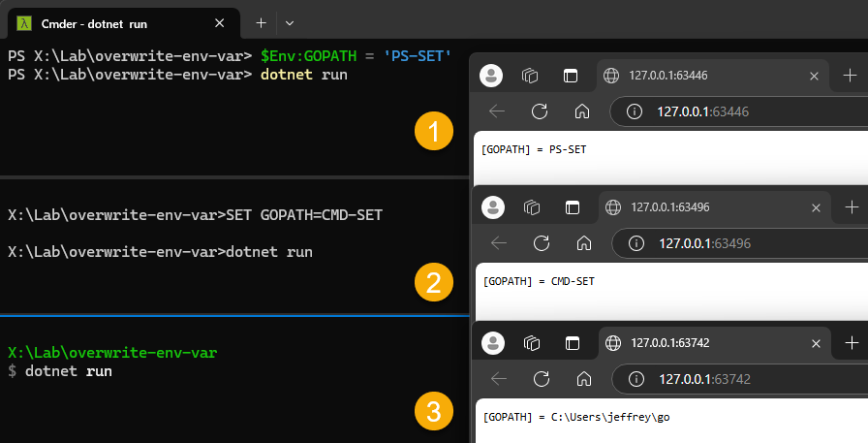Expand the terminal profile dropdown chevron
Screen dimensions: 868x443
pos(290,22)
